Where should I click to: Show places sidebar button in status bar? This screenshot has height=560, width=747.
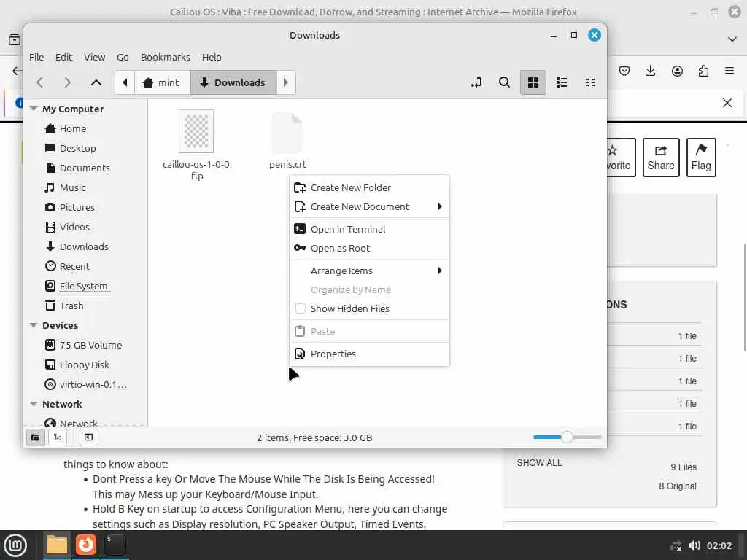(35, 437)
